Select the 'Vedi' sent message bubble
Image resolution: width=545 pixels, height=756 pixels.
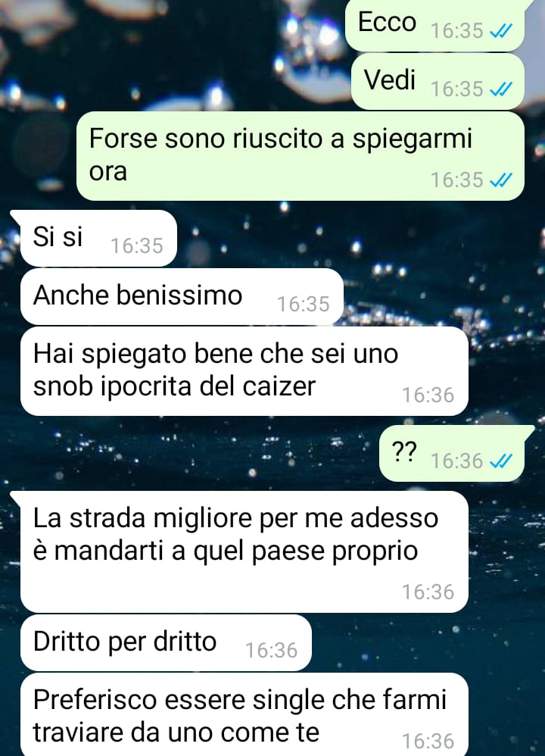coord(438,82)
